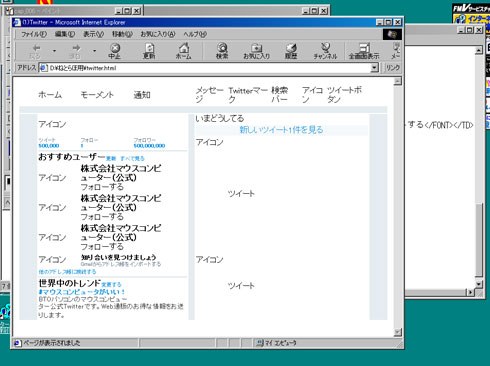Open the Back button history dropdown arrow
The height and width of the screenshot is (366, 490).
click(55, 51)
